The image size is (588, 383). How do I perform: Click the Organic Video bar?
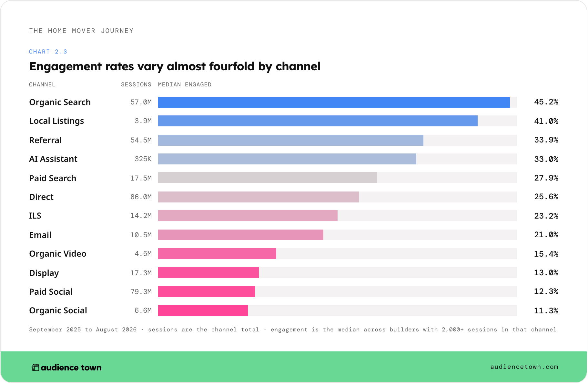[x=217, y=254]
